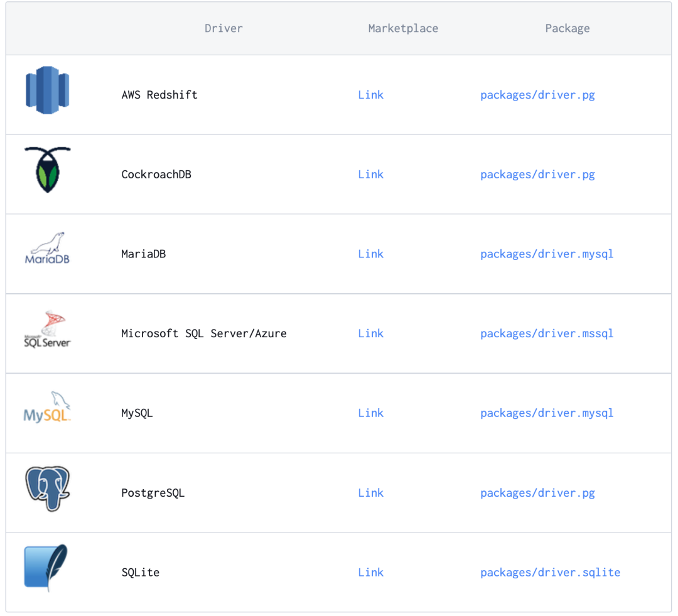Click the Microsoft SQL Server logo
678x616 pixels.
48,329
